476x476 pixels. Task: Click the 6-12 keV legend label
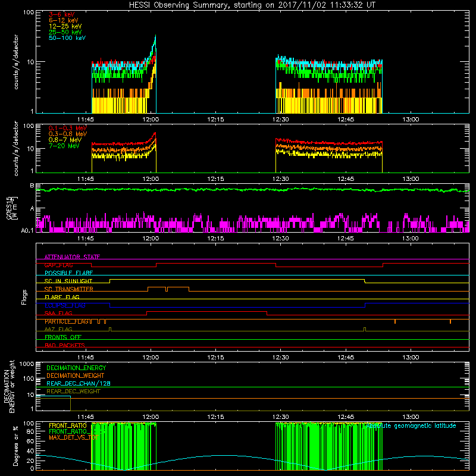pyautogui.click(x=64, y=20)
